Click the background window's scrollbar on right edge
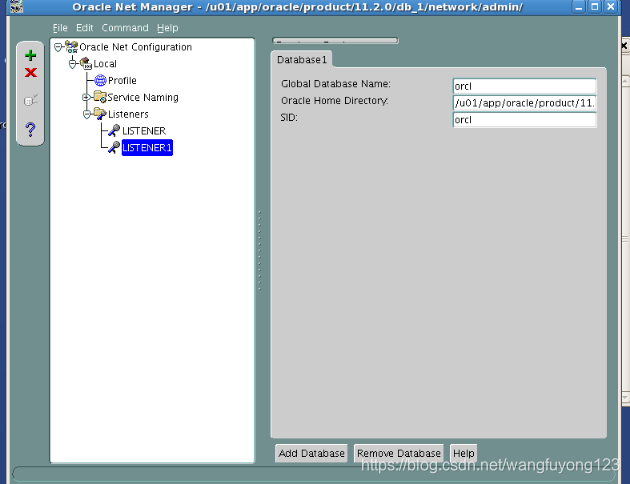The width and height of the screenshot is (630, 484). click(626, 239)
